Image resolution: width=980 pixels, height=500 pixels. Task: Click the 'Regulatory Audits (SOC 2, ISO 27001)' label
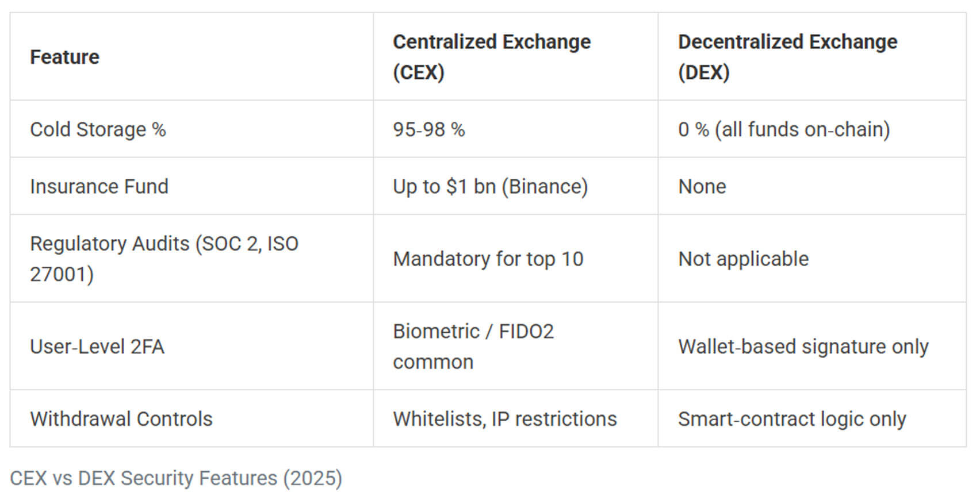pyautogui.click(x=164, y=259)
